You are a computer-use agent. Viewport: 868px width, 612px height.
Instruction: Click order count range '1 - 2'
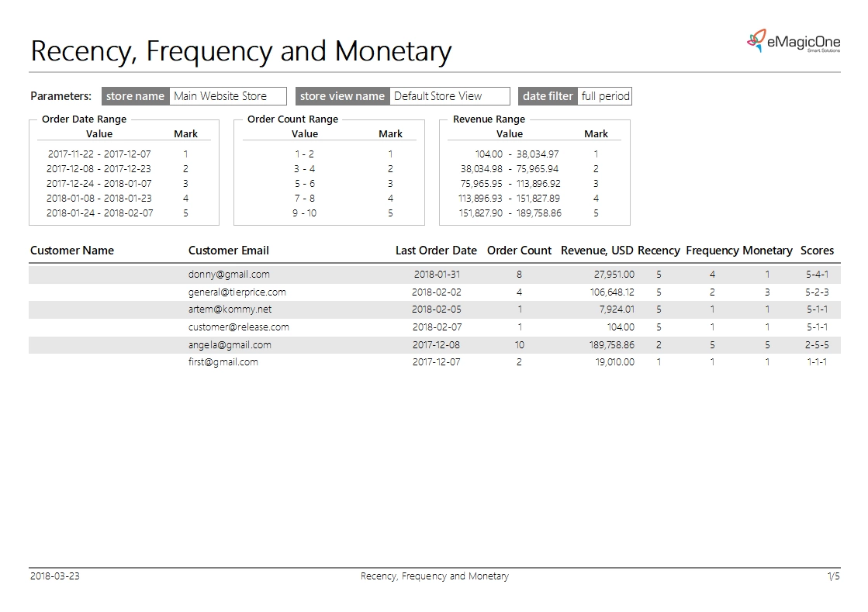[305, 154]
